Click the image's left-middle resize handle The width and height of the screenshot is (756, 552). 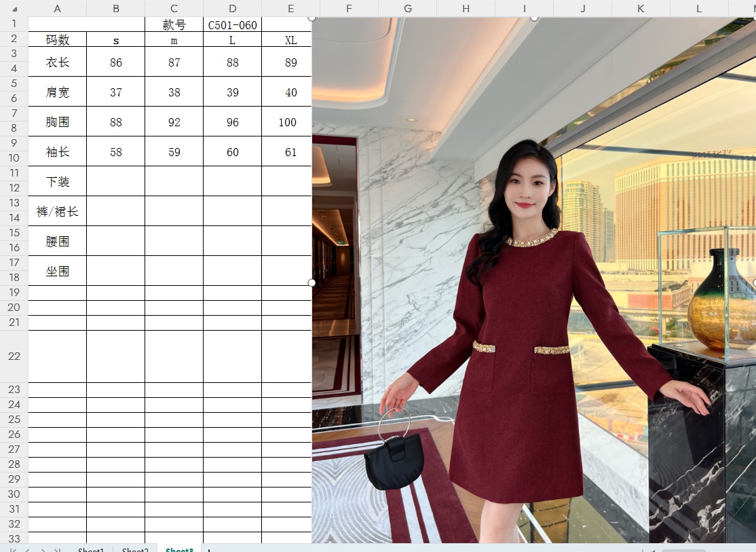(312, 282)
